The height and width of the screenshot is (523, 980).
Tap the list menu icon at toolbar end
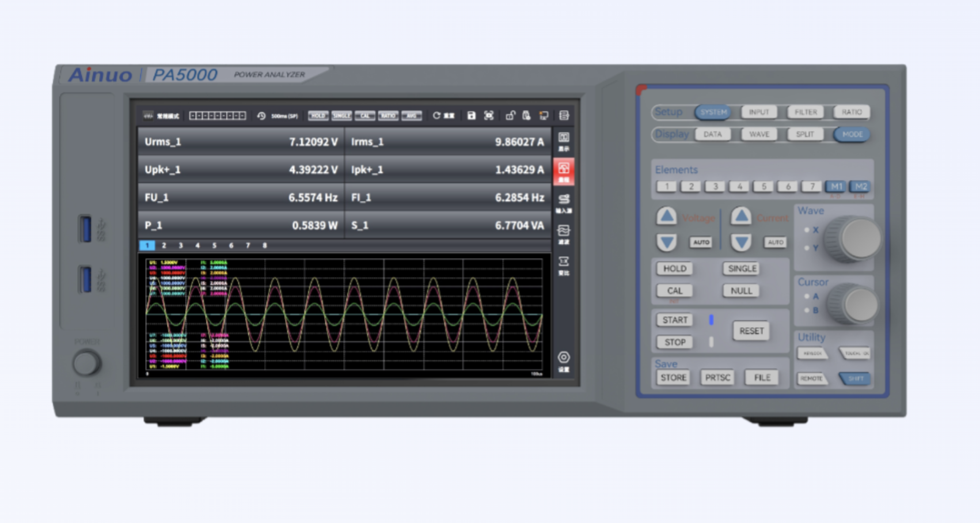point(564,116)
